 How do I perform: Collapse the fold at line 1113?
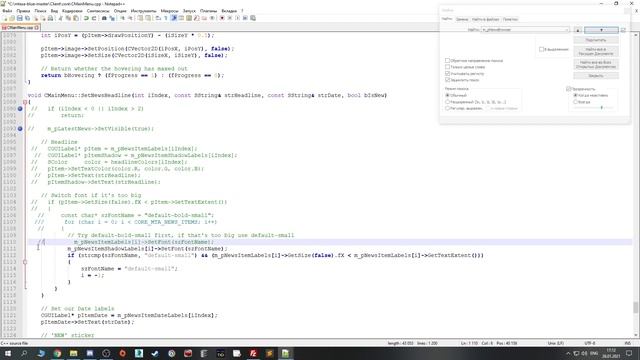(x=25, y=262)
